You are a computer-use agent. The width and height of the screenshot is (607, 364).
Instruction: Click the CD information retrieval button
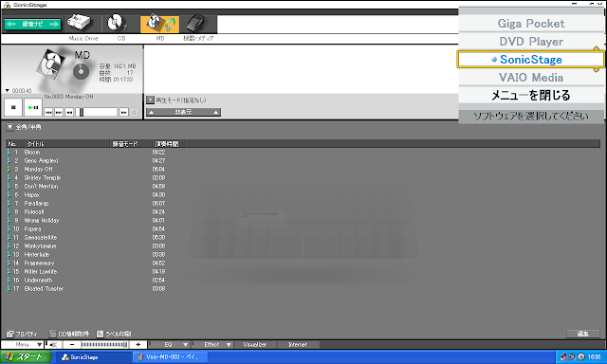pos(69,334)
